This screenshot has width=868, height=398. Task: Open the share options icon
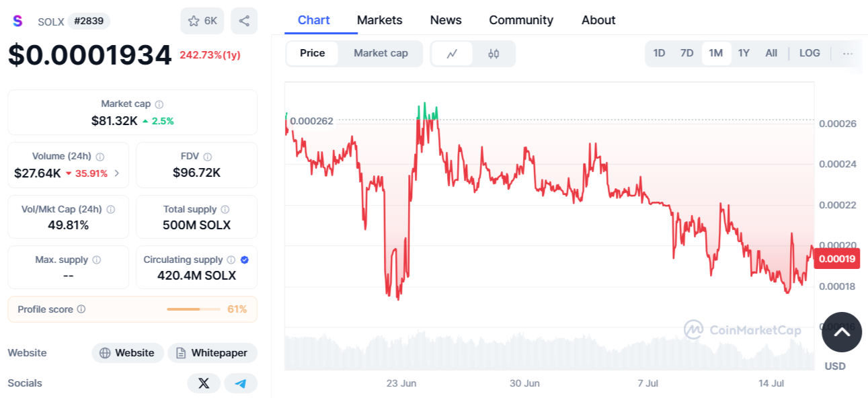(244, 21)
